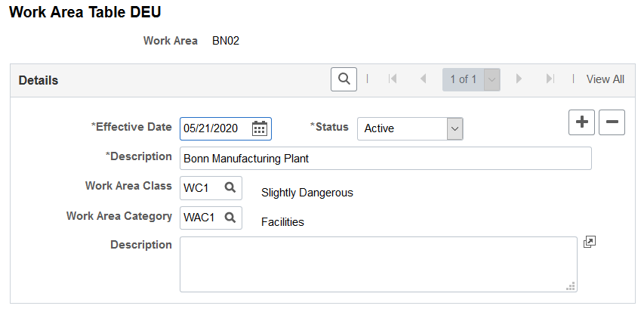Open the Status dropdown showing Active
Image resolution: width=644 pixels, height=312 pixels.
click(x=410, y=128)
